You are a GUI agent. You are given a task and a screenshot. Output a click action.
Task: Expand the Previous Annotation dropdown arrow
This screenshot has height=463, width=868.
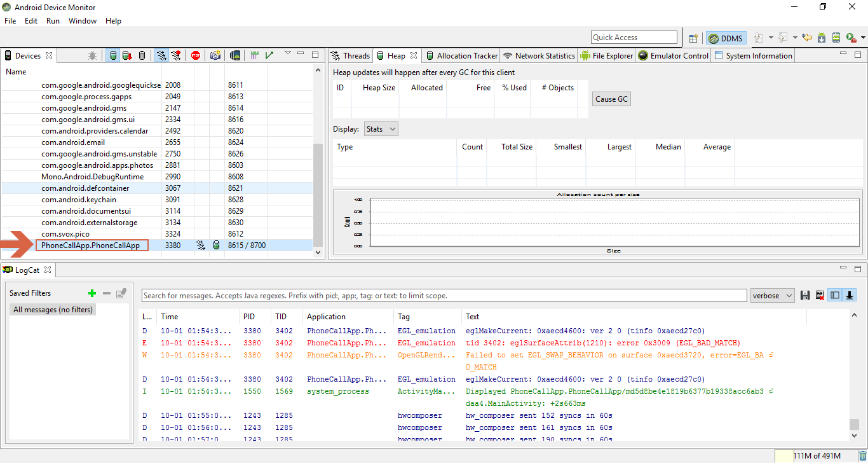[x=796, y=38]
